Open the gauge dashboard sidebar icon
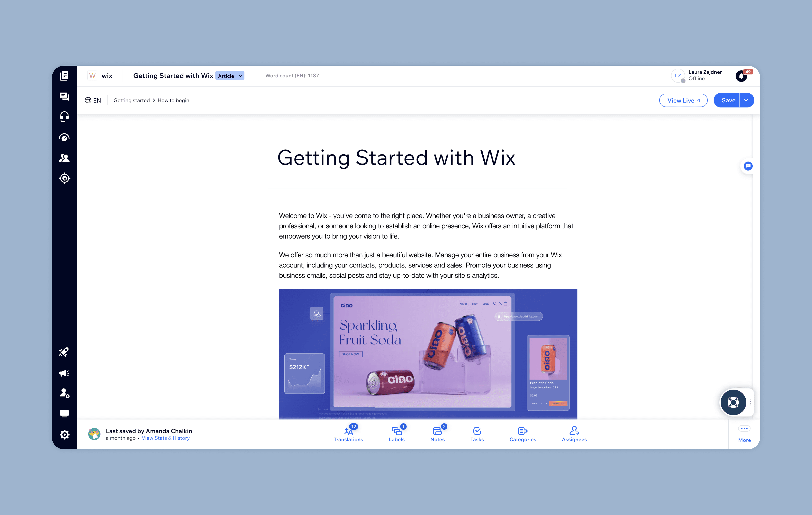 pos(64,138)
